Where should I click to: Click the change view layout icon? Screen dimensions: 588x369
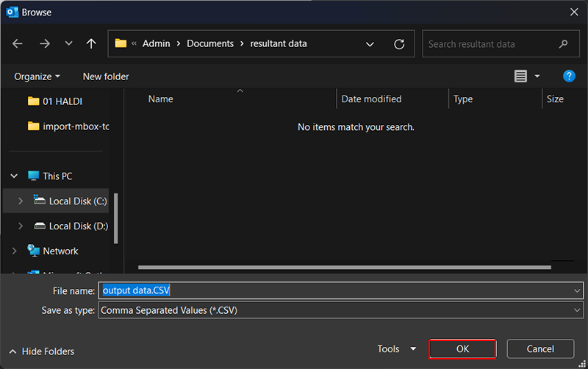pos(521,76)
